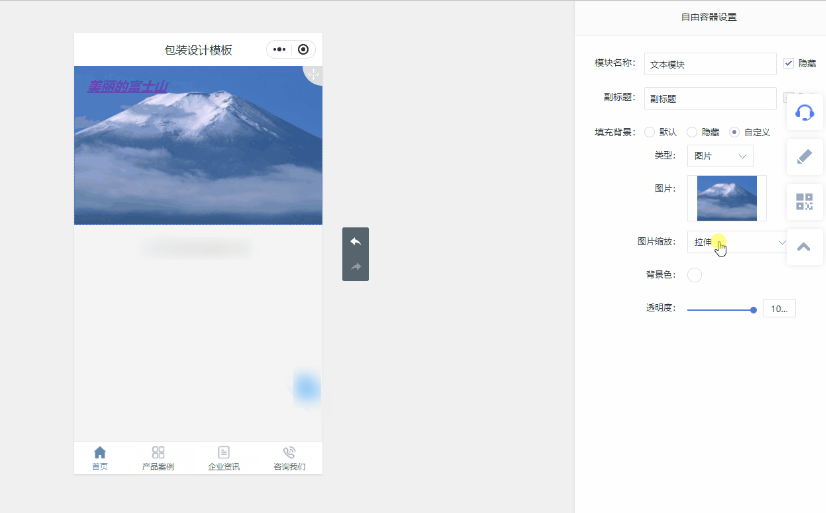Select the 隐藏 fill background radio
This screenshot has width=826, height=513.
coord(692,132)
